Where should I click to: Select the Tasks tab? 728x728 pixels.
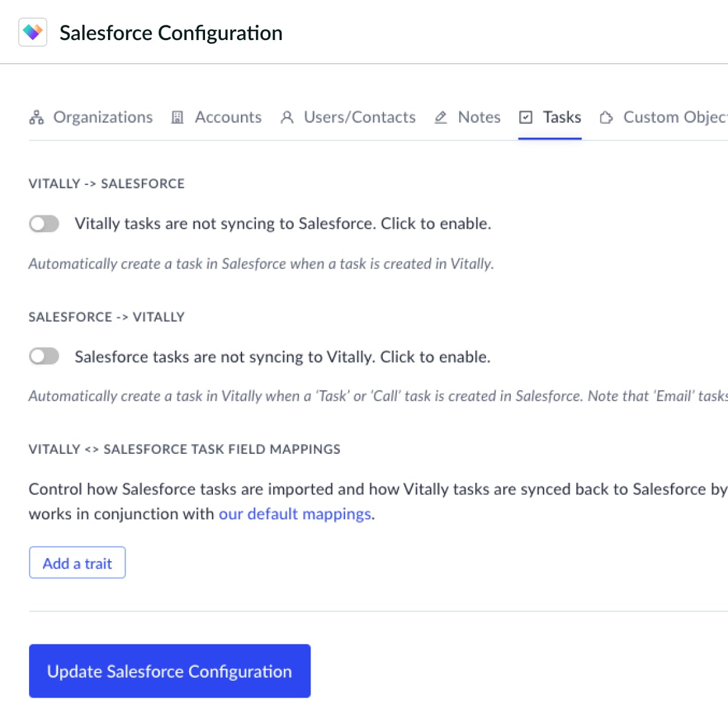[550, 117]
